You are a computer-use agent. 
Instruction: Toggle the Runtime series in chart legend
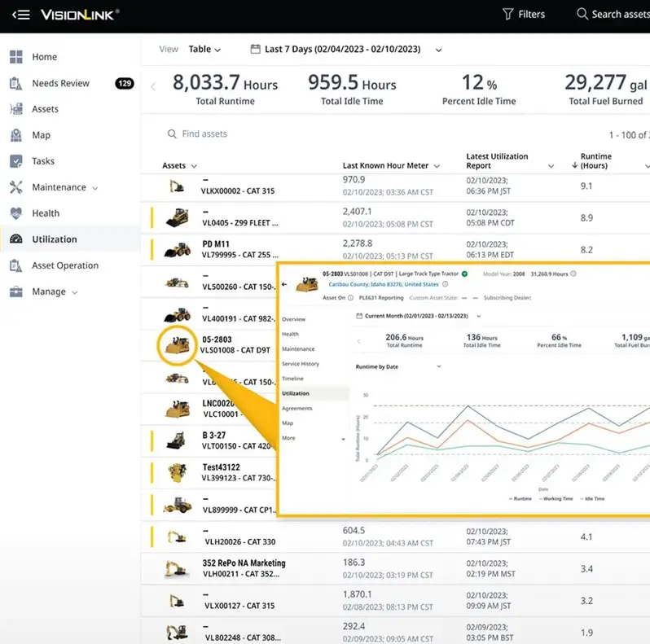tap(521, 497)
